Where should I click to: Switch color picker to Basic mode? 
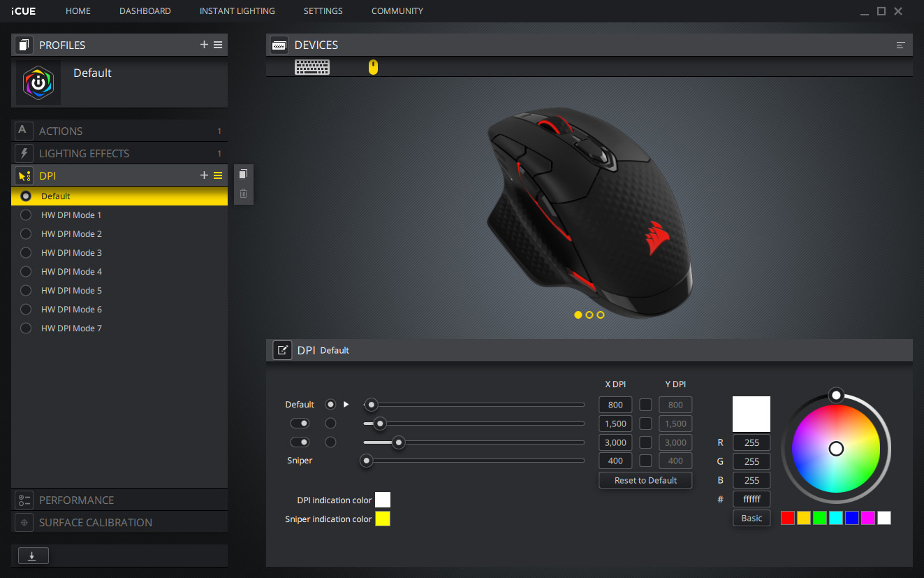coord(751,518)
